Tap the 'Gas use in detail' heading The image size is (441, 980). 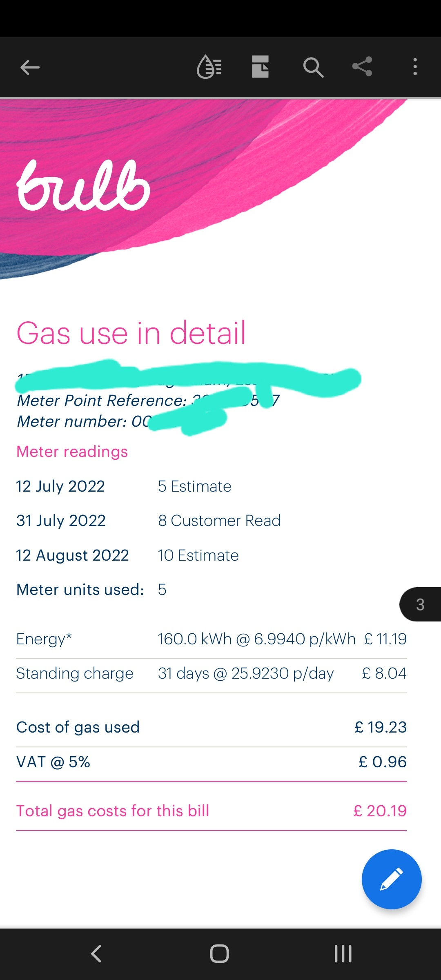(131, 333)
